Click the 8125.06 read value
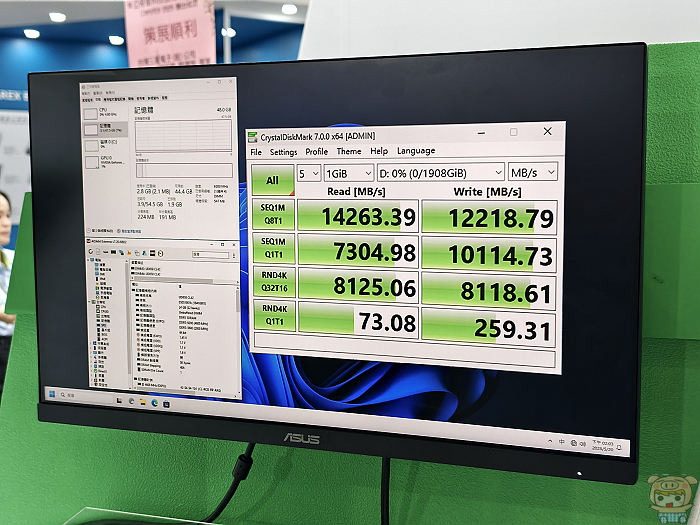 (358, 286)
